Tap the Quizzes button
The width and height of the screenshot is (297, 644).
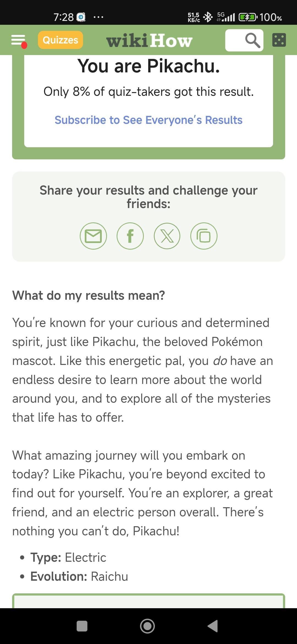pos(61,40)
